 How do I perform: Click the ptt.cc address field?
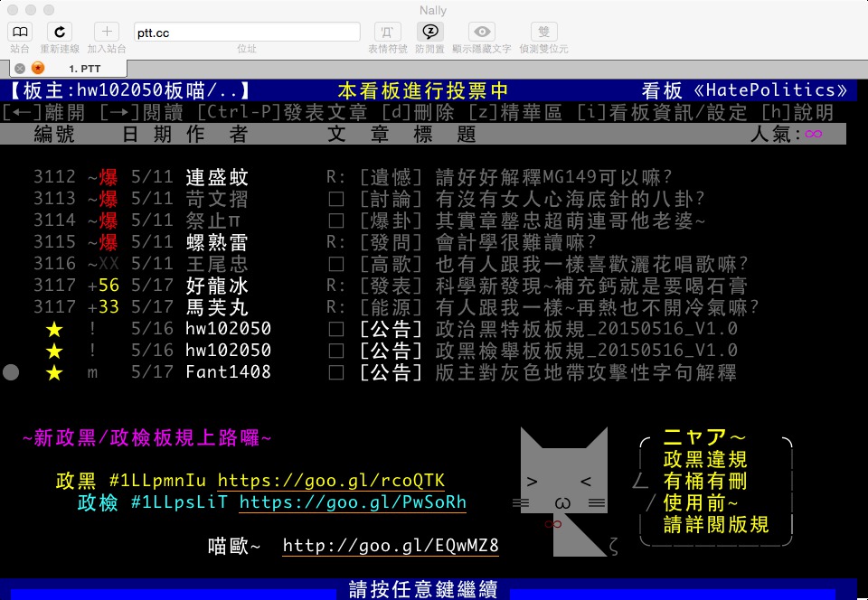[x=247, y=32]
